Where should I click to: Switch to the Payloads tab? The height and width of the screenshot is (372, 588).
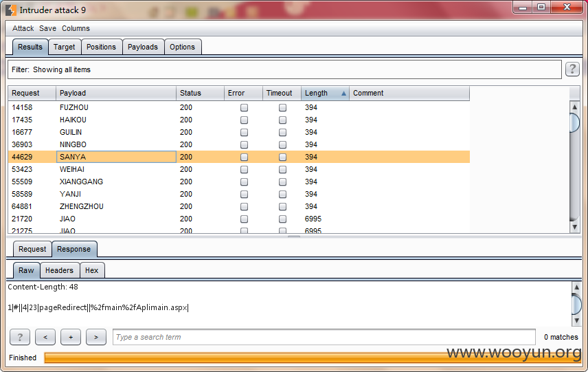(143, 47)
